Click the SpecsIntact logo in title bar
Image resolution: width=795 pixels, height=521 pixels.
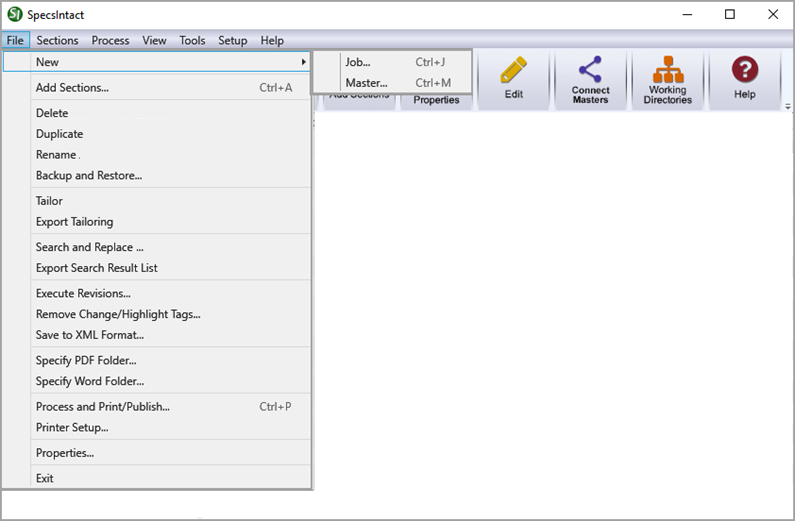(x=15, y=14)
